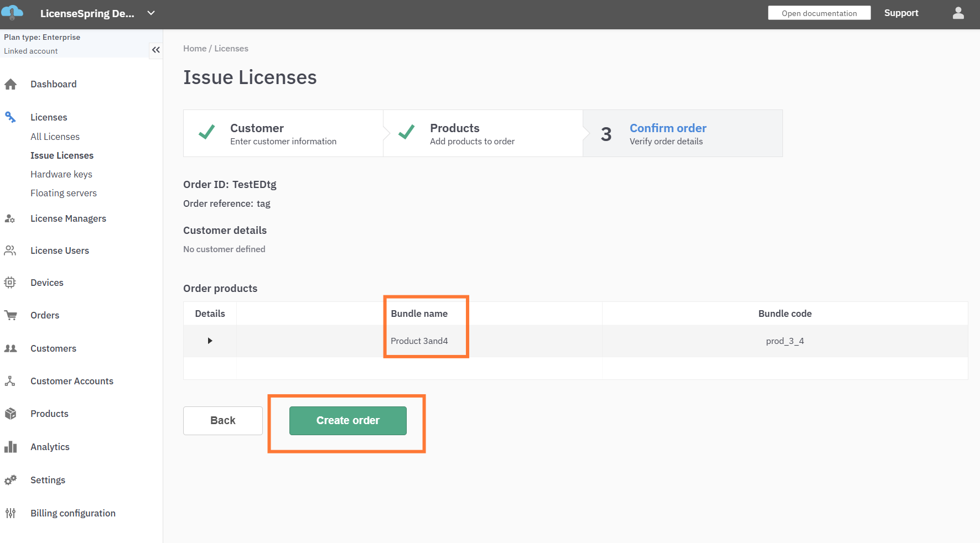This screenshot has height=543, width=980.
Task: Navigate to Home in the breadcrumb
Action: click(x=195, y=49)
